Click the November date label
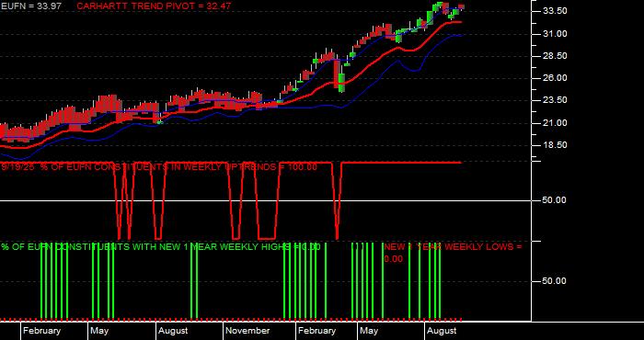Image resolution: width=644 pixels, height=340 pixels. (248, 331)
